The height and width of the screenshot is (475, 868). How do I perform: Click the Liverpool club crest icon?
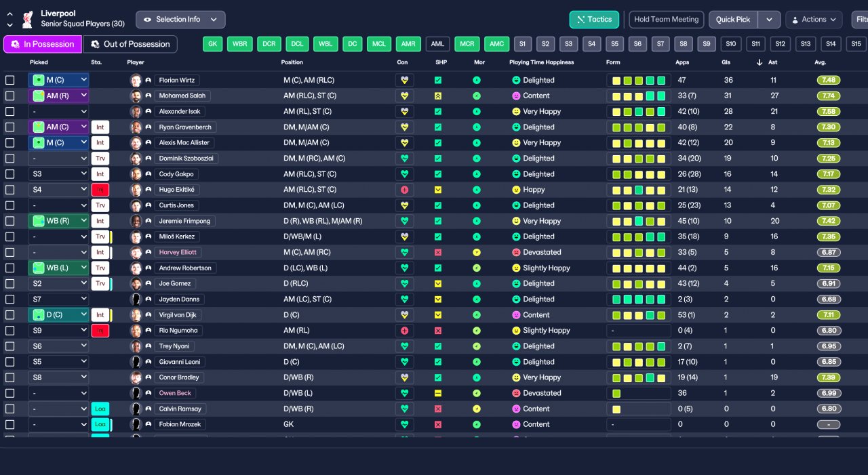coord(27,20)
